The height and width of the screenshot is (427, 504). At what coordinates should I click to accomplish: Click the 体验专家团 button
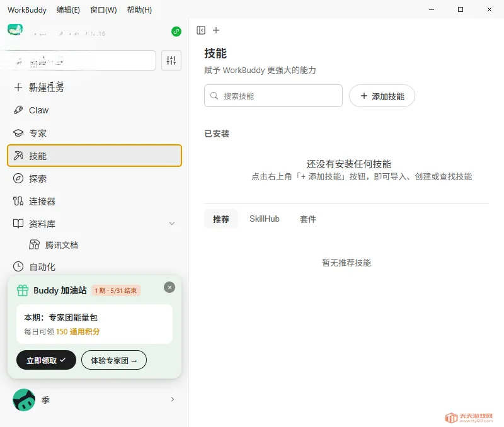pos(114,360)
